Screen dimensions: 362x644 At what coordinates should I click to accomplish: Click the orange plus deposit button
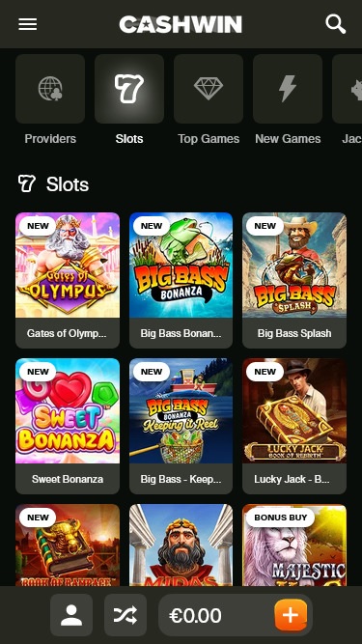pos(291,615)
